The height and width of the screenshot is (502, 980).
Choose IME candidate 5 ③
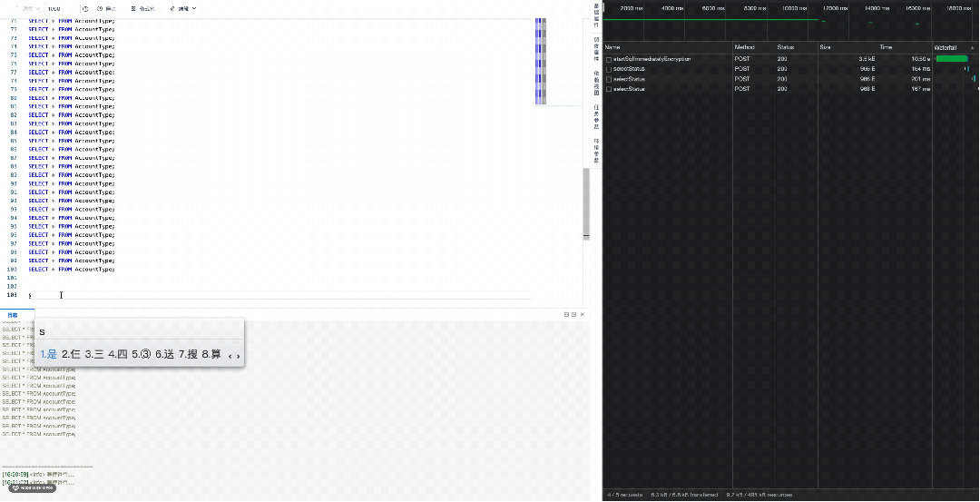point(142,354)
